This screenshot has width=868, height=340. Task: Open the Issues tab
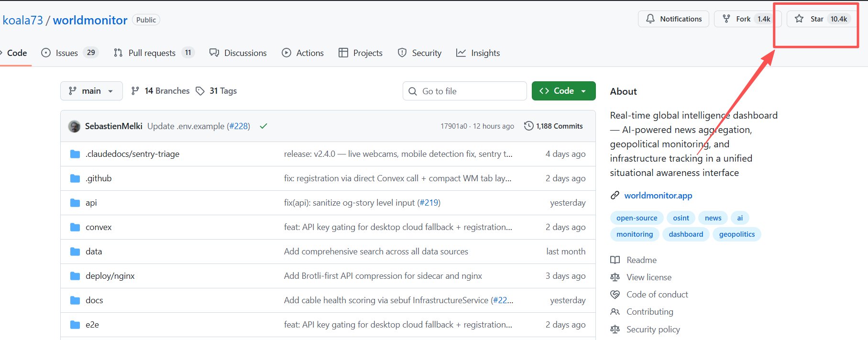66,53
